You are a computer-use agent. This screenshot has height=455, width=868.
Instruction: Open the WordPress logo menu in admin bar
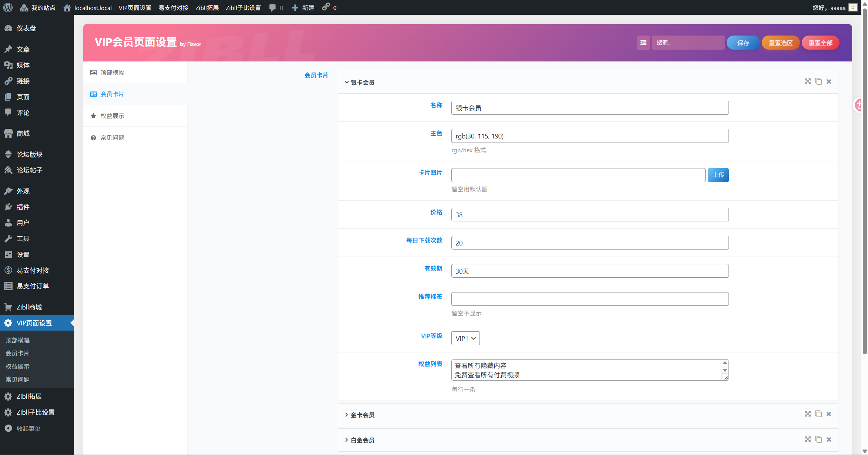pyautogui.click(x=7, y=7)
